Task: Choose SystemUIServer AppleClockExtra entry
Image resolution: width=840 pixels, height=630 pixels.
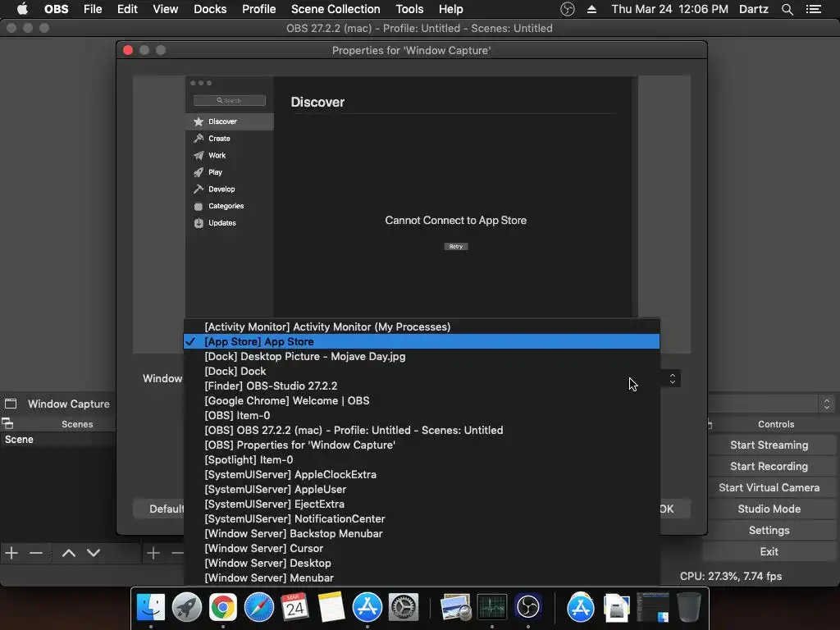Action: tap(422, 475)
